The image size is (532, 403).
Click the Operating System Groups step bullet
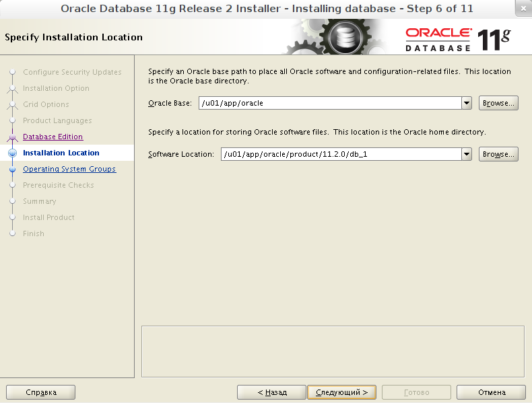point(13,169)
